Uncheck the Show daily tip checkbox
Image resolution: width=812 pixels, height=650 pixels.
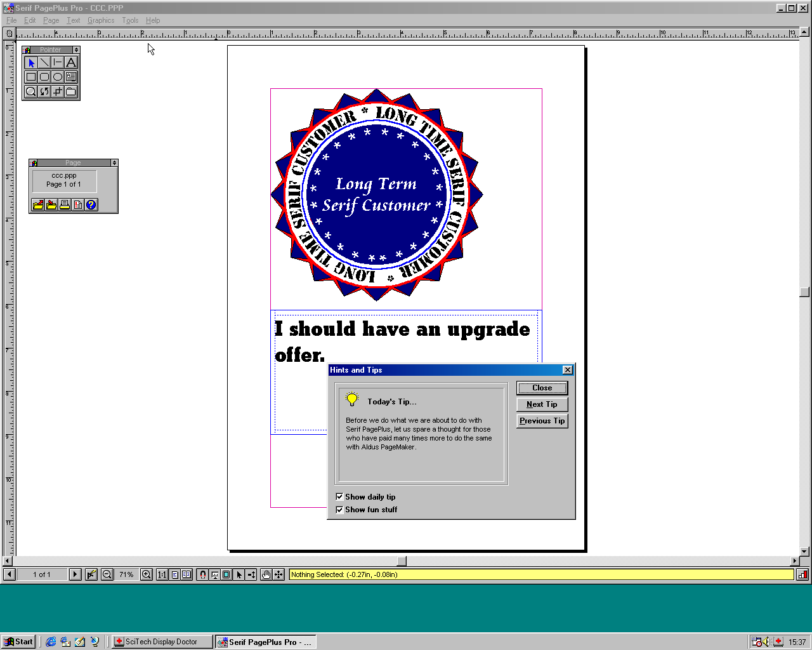pyautogui.click(x=339, y=497)
